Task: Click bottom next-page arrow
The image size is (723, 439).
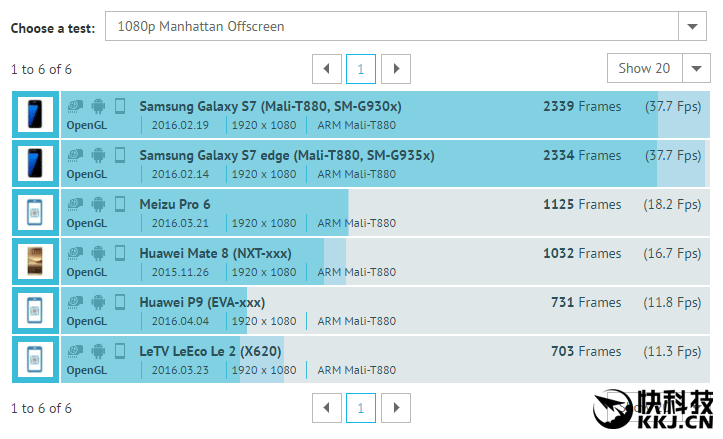Action: [396, 408]
